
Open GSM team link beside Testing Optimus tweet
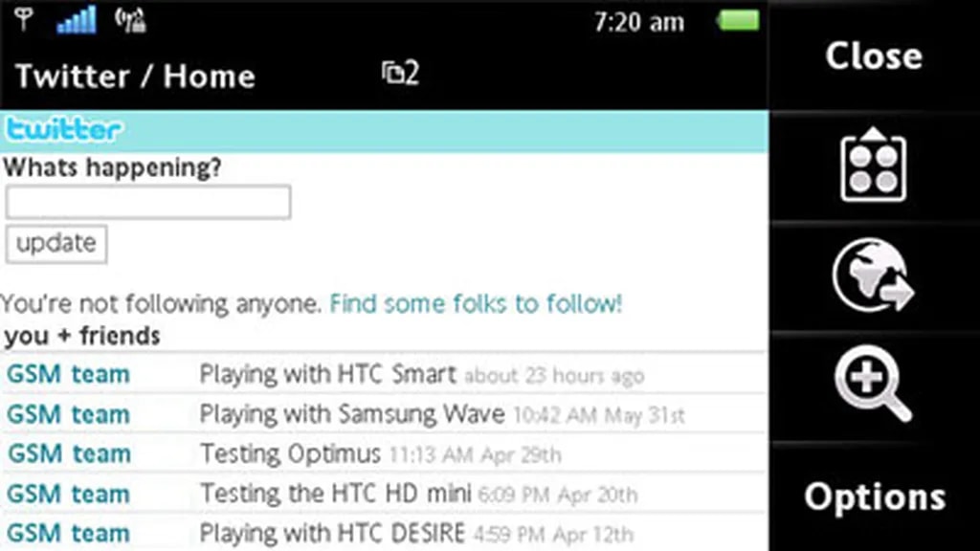pos(68,453)
